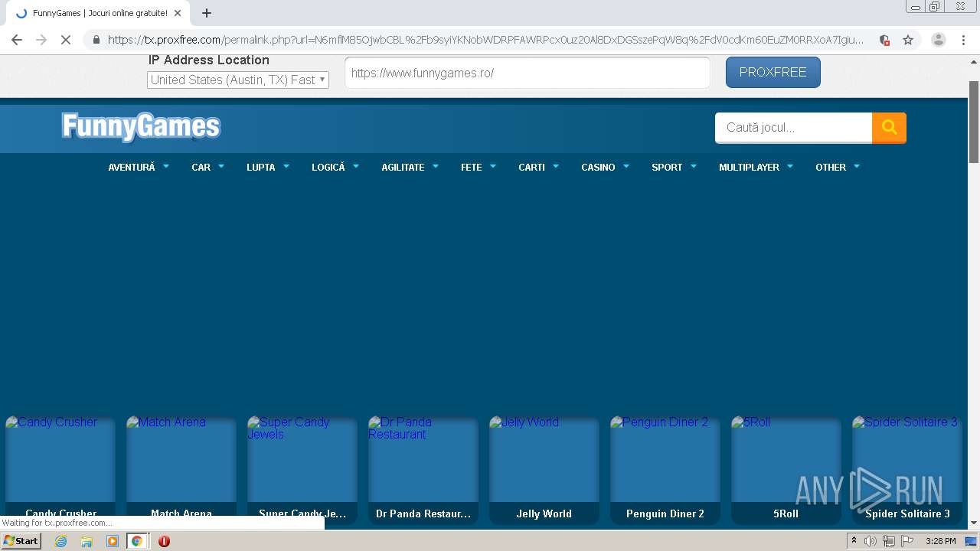The image size is (980, 551).
Task: Open the 5Roll game thumbnail
Action: 786,470
